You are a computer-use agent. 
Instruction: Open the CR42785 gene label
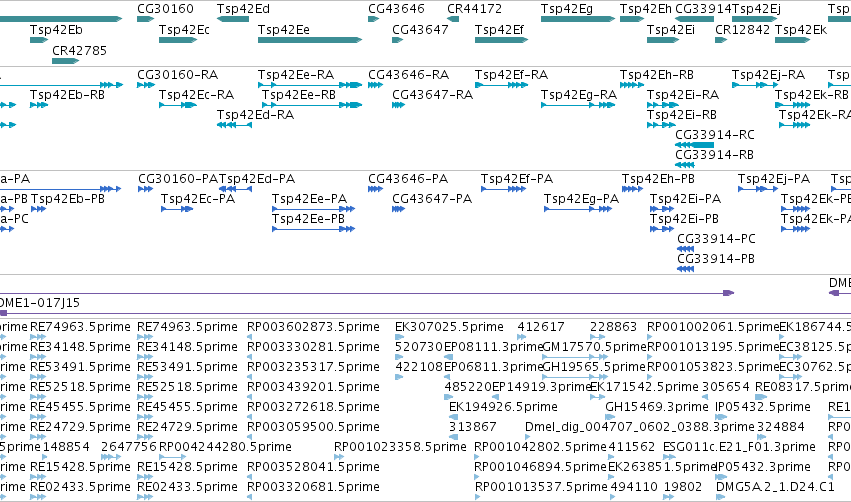pyautogui.click(x=79, y=50)
